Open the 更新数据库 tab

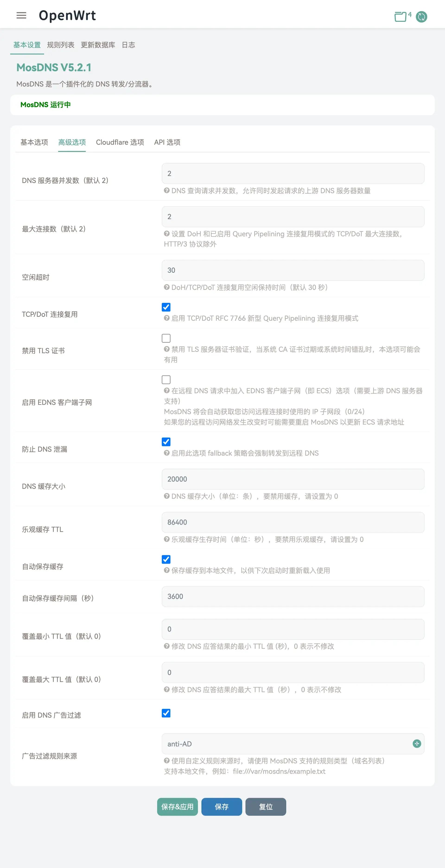(x=98, y=45)
